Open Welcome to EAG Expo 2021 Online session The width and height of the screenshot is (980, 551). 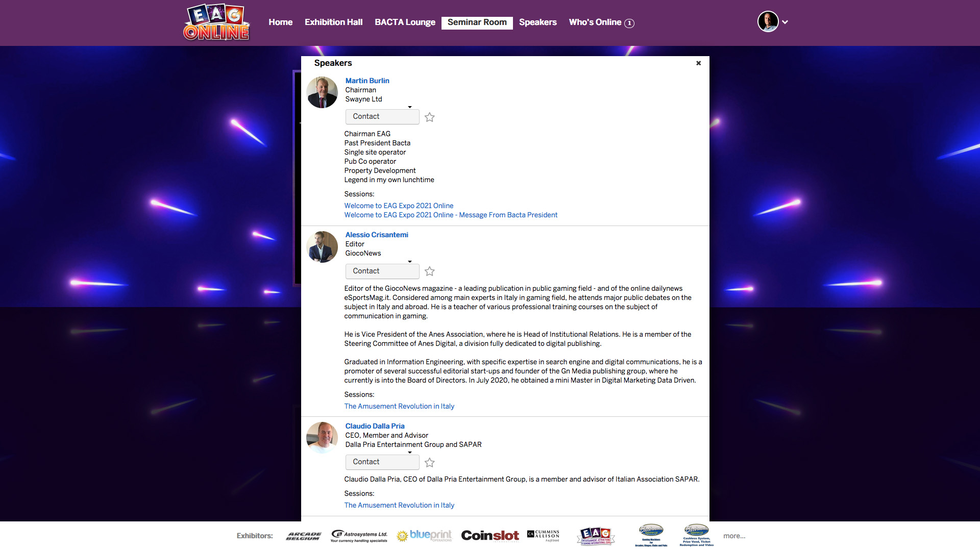(399, 206)
